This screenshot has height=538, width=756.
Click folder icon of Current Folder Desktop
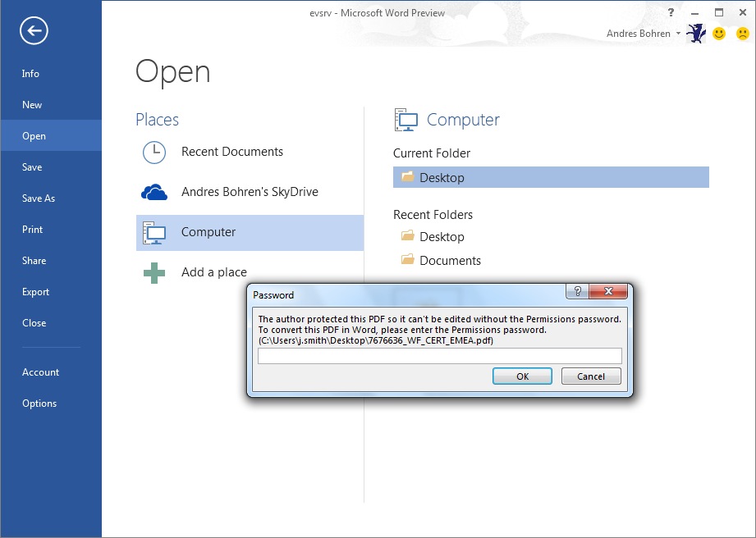click(408, 176)
